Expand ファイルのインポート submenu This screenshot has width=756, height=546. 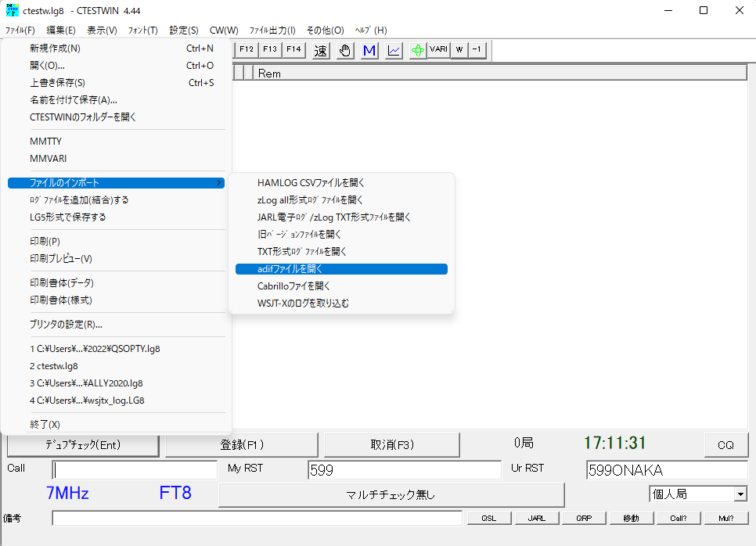pyautogui.click(x=116, y=182)
